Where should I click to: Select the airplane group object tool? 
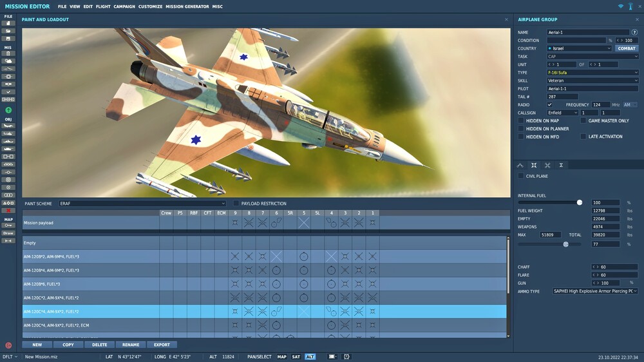click(x=8, y=126)
